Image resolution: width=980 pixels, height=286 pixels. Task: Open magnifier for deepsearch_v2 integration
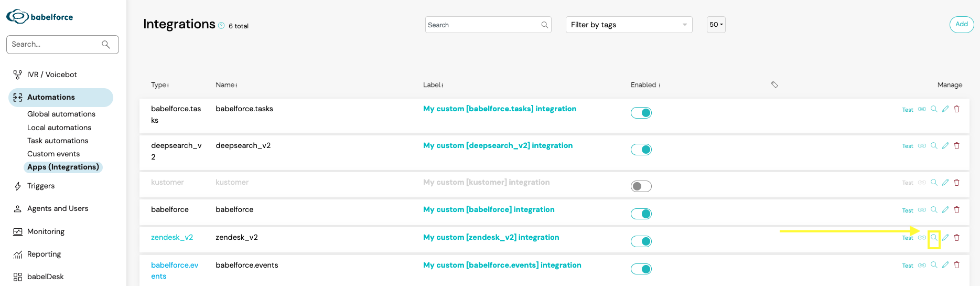[934, 146]
